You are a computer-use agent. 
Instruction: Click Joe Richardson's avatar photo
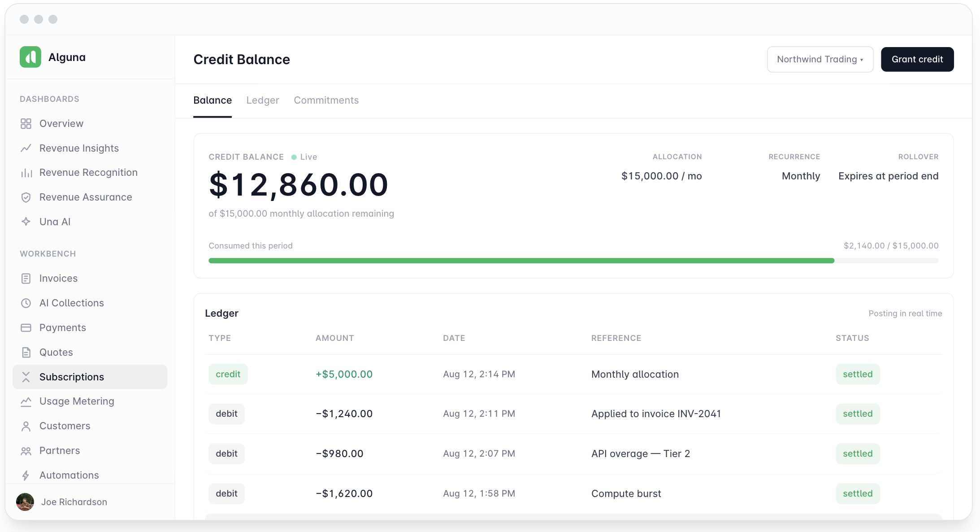[25, 502]
